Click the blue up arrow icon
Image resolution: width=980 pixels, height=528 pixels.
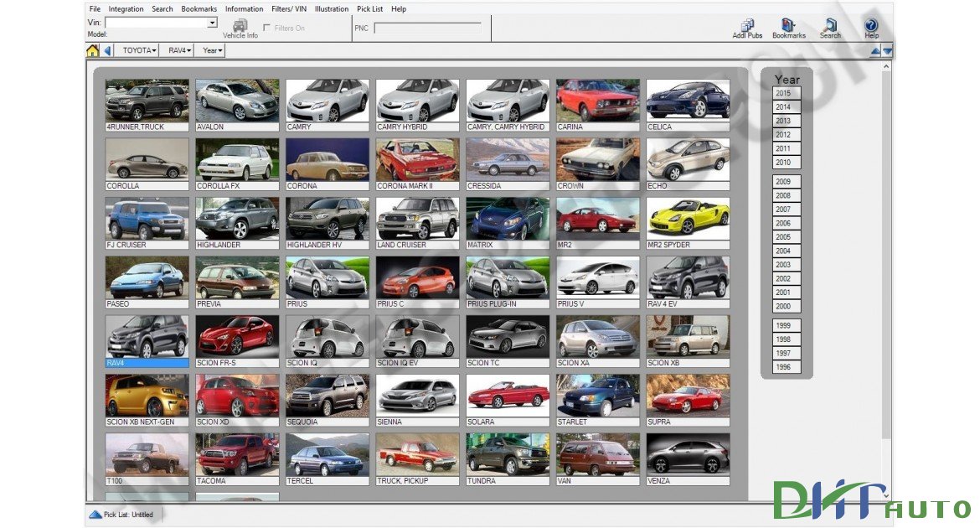[x=875, y=51]
